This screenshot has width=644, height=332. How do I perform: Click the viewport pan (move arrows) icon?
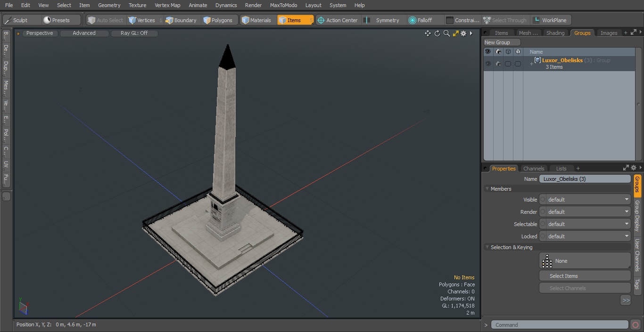pos(428,33)
